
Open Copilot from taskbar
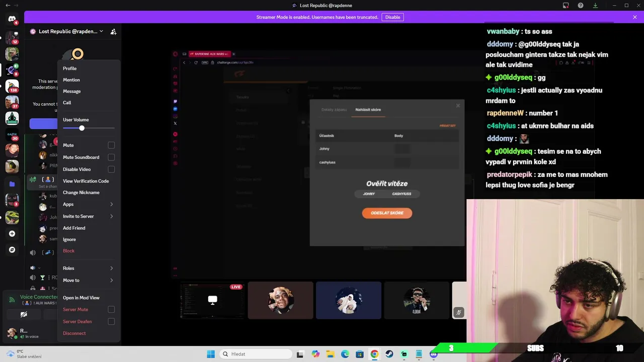point(315,354)
